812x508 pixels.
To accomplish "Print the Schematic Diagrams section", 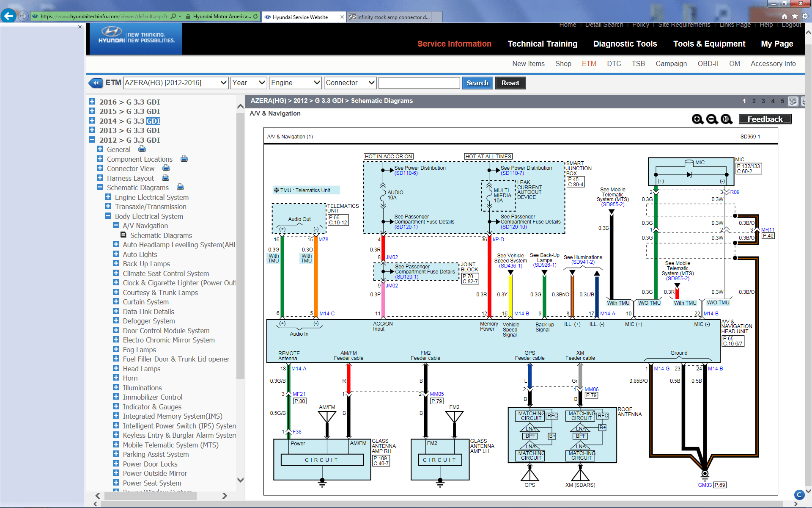I will [180, 187].
